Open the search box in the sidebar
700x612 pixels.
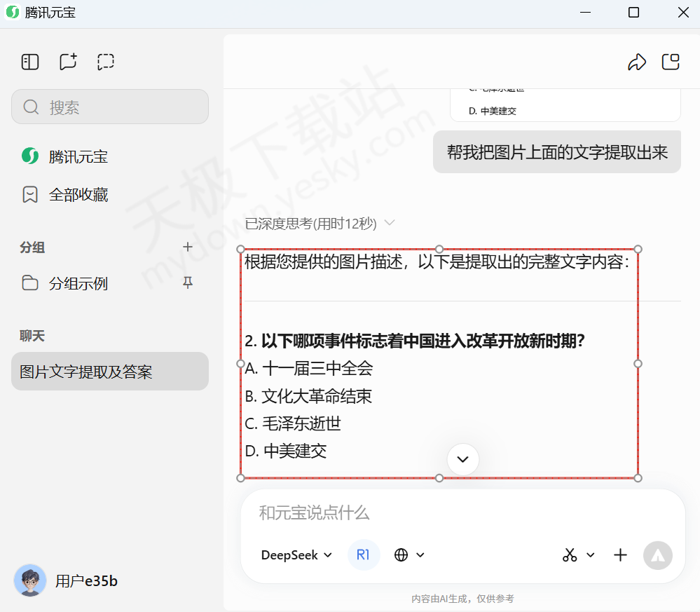(x=109, y=107)
